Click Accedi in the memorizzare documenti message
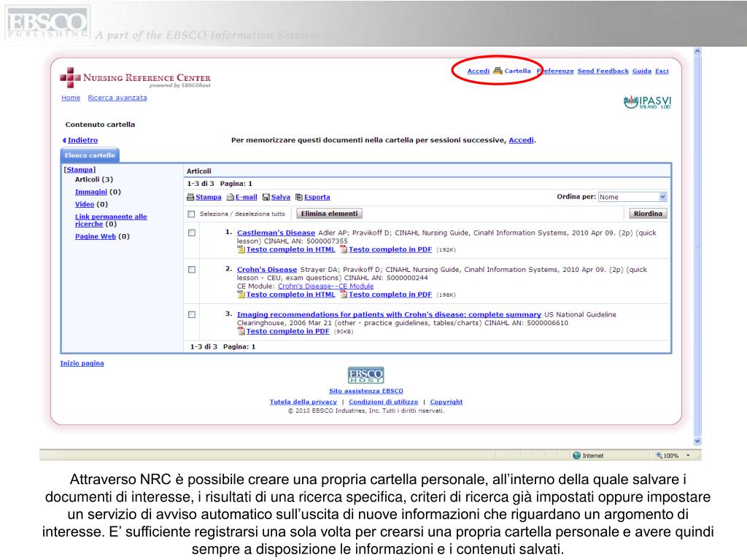Image resolution: width=747 pixels, height=560 pixels. (521, 140)
